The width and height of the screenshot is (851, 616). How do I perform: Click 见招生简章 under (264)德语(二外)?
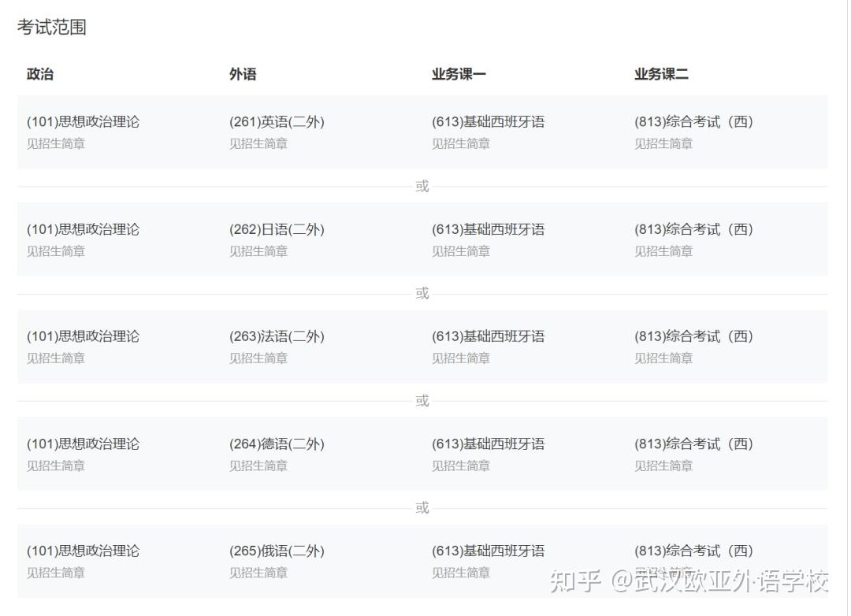(x=258, y=466)
